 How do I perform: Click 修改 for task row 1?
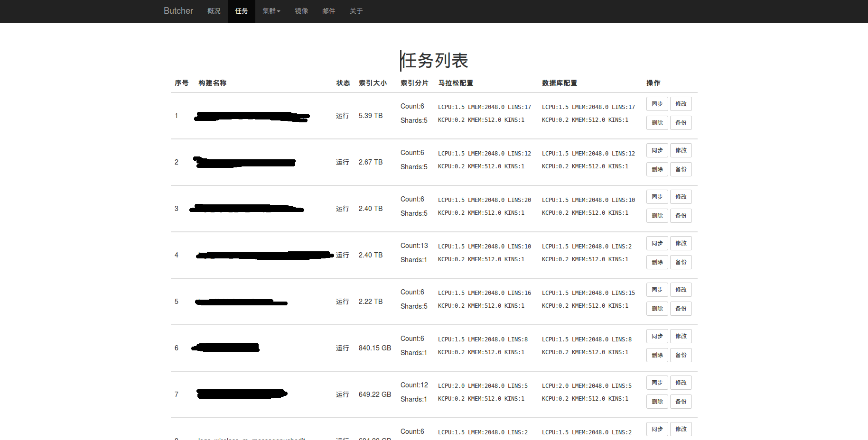click(x=681, y=104)
